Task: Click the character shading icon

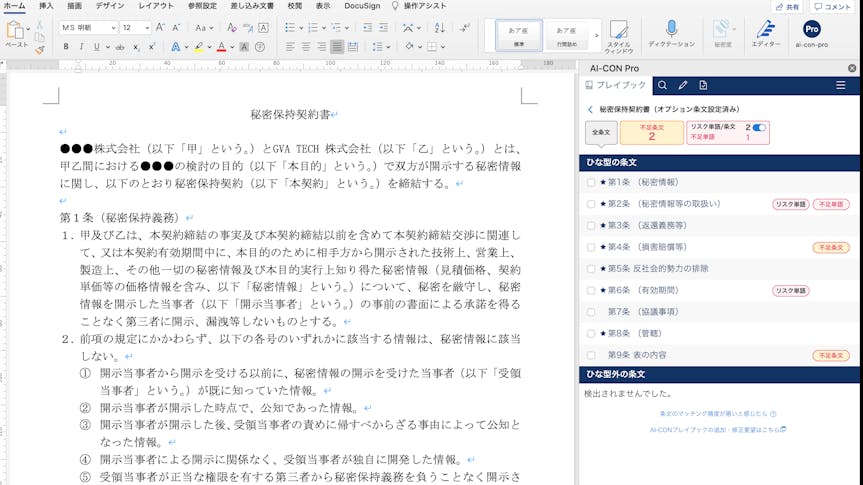Action: tap(244, 47)
